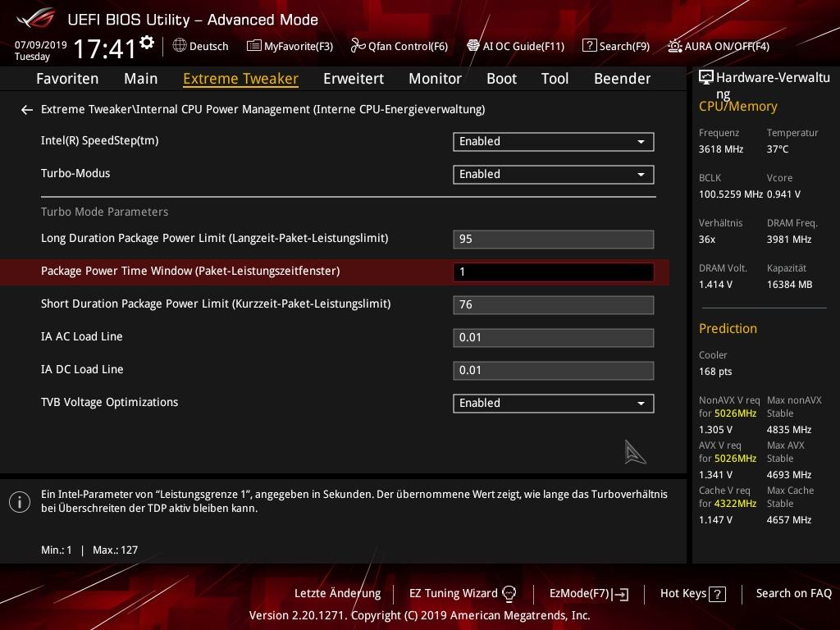This screenshot has height=630, width=840.
Task: Open the TVB Voltage Optimizations dropdown
Action: 554,403
